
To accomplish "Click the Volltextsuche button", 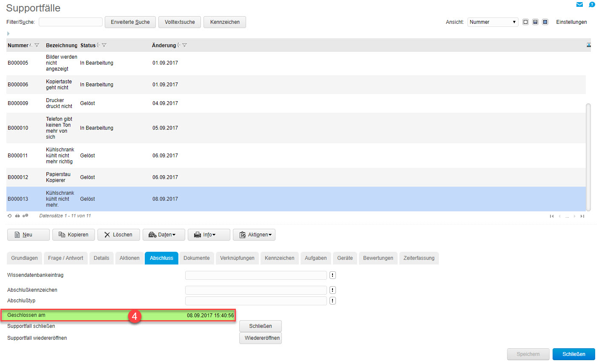I will (x=180, y=22).
